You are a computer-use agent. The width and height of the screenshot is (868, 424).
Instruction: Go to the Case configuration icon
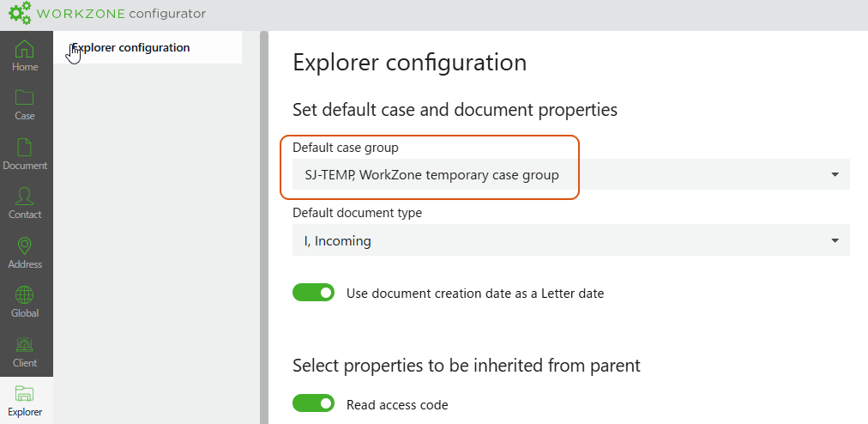25,98
